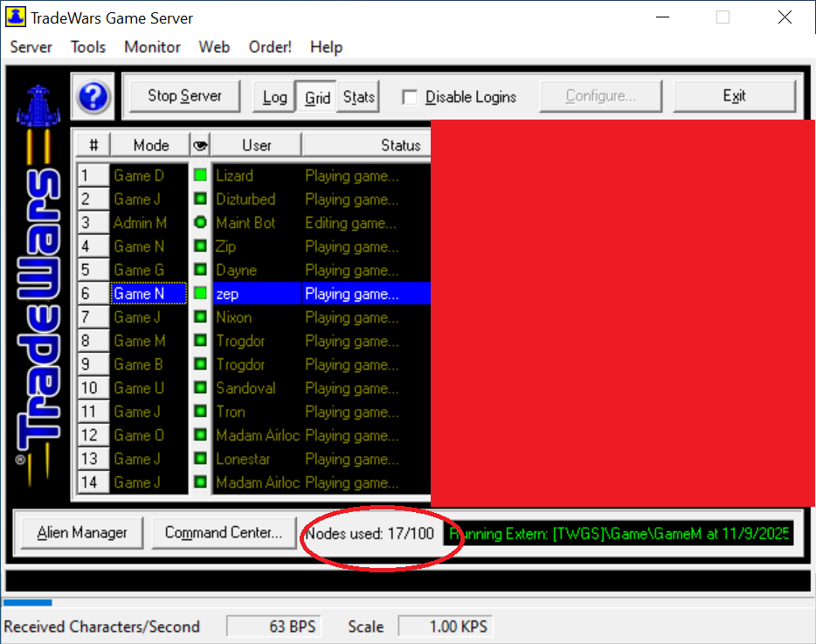Switch to the Stats view
Screen dimensions: 816x644
pos(358,97)
